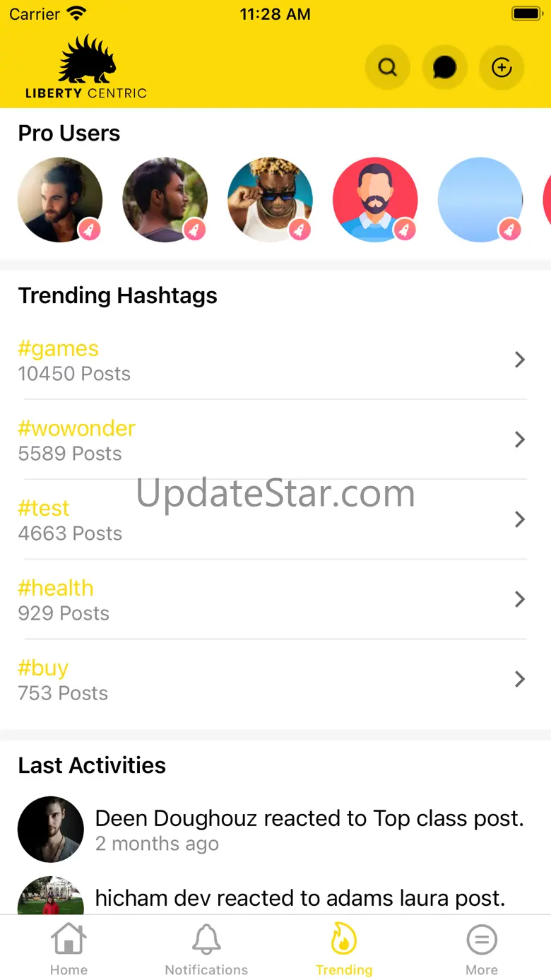This screenshot has width=551, height=980.
Task: Open bearded cartoon avatar on red background
Action: click(x=375, y=200)
